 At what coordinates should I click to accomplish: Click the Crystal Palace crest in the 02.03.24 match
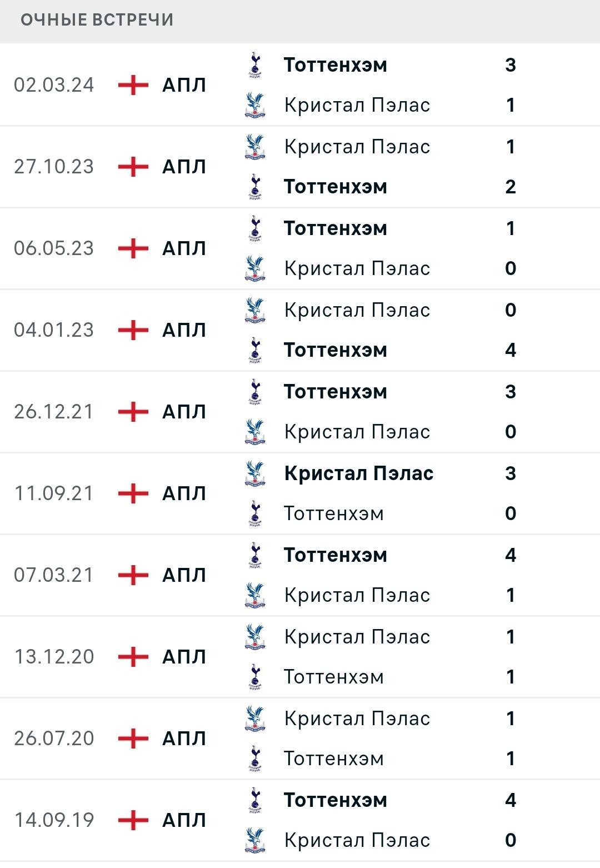coord(255,105)
